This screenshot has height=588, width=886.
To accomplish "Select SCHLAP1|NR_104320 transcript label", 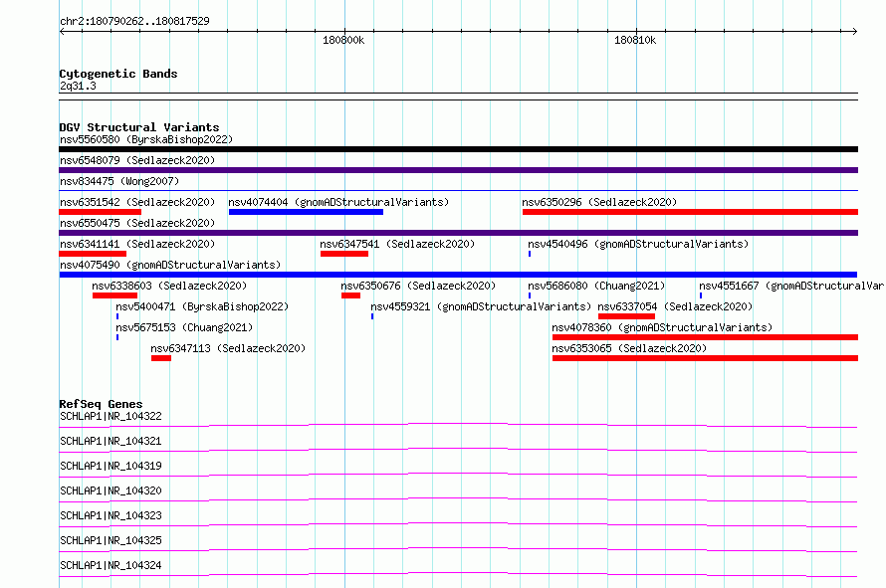I will click(x=111, y=490).
